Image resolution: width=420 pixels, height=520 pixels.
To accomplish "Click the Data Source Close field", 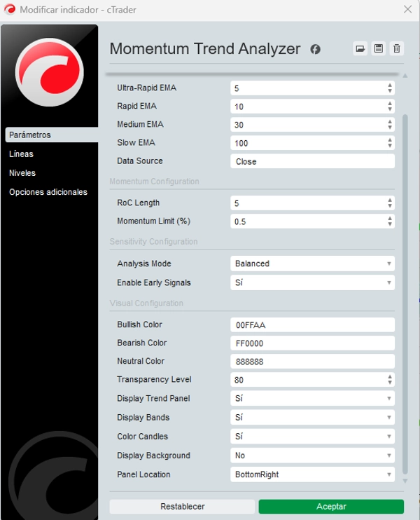I will (312, 161).
